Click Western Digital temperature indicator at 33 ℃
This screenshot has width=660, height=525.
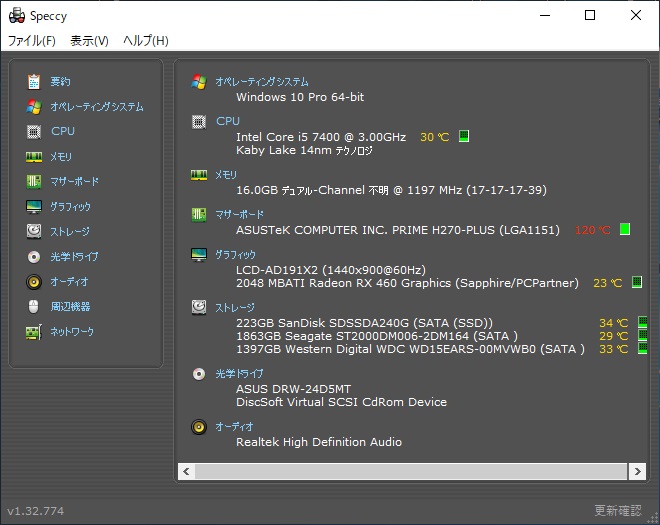642,348
